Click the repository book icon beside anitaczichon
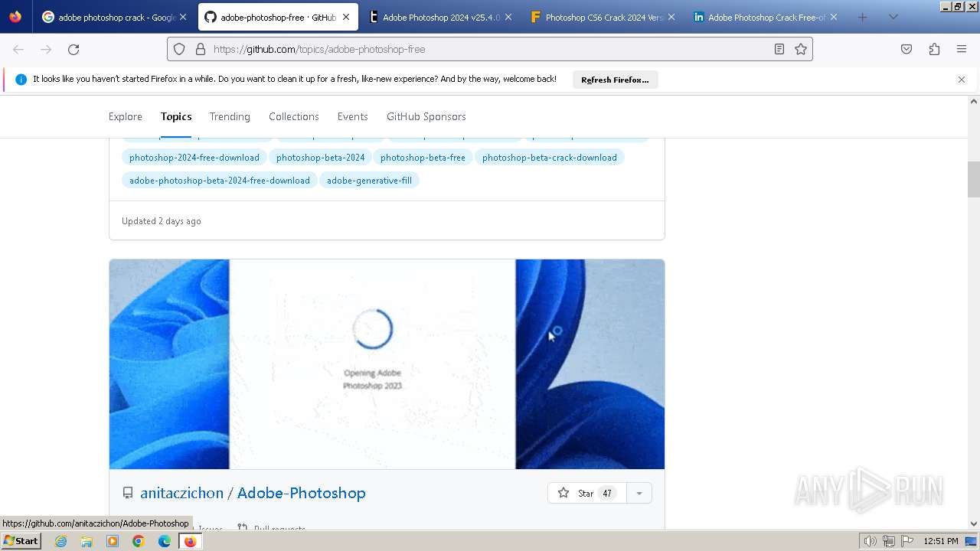The width and height of the screenshot is (980, 551). 128,494
